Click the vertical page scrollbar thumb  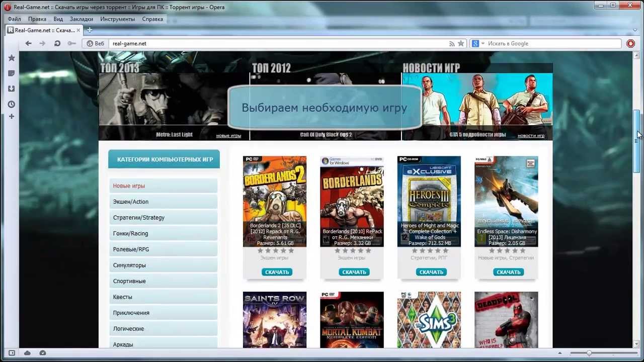coord(636,141)
